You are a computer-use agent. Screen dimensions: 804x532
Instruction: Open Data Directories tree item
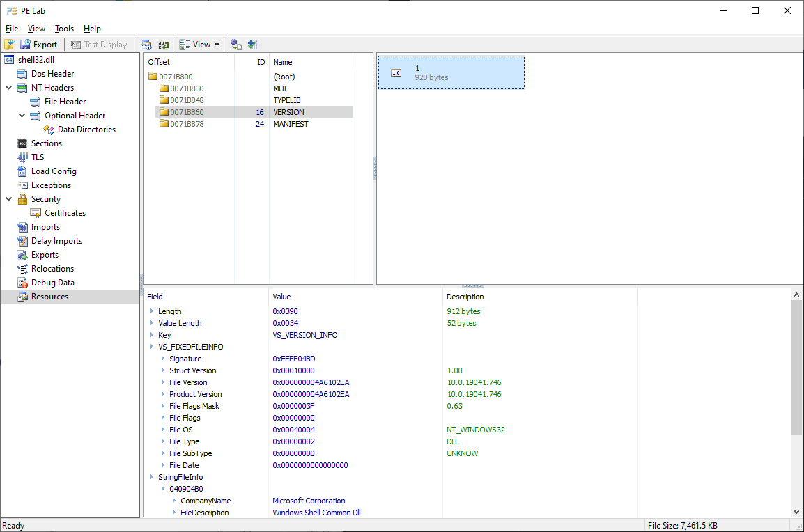coord(86,129)
